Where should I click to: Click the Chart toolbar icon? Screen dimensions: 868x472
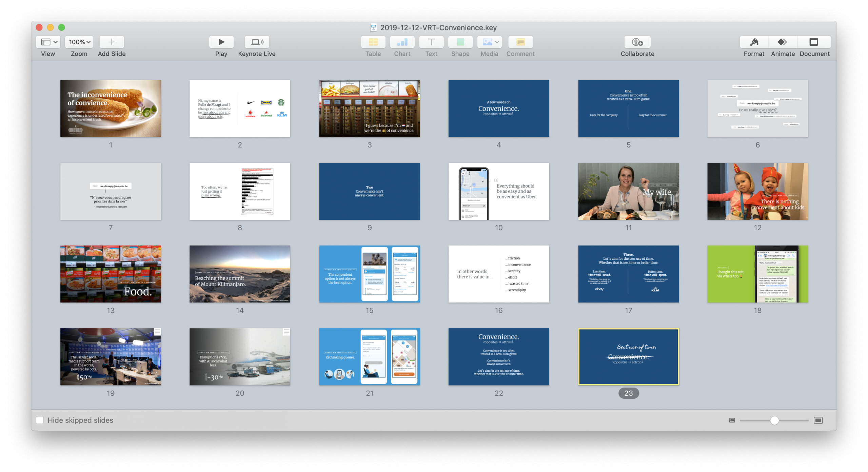click(402, 42)
